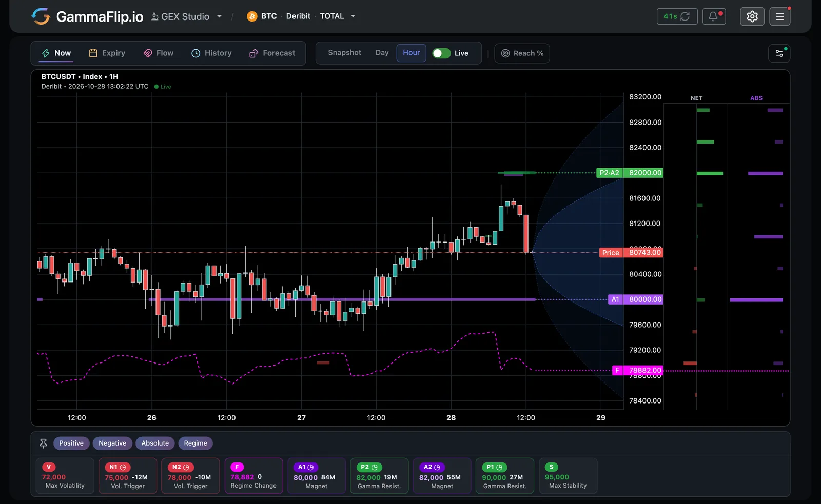Click the clock icon on N2 badge
The height and width of the screenshot is (504, 821).
pyautogui.click(x=186, y=467)
